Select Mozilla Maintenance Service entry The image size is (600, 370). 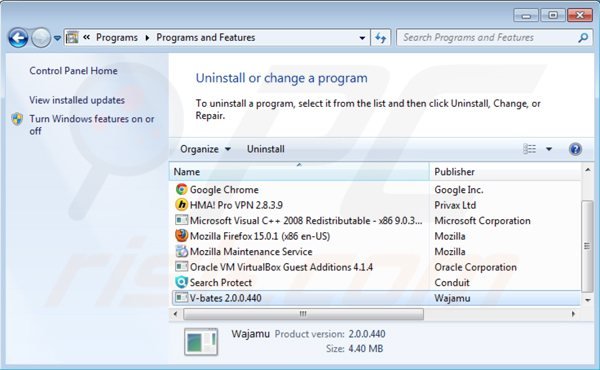tap(251, 251)
